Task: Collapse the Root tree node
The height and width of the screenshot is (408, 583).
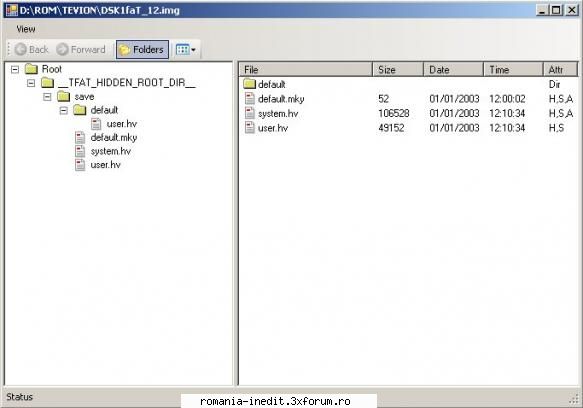Action: pyautogui.click(x=15, y=69)
